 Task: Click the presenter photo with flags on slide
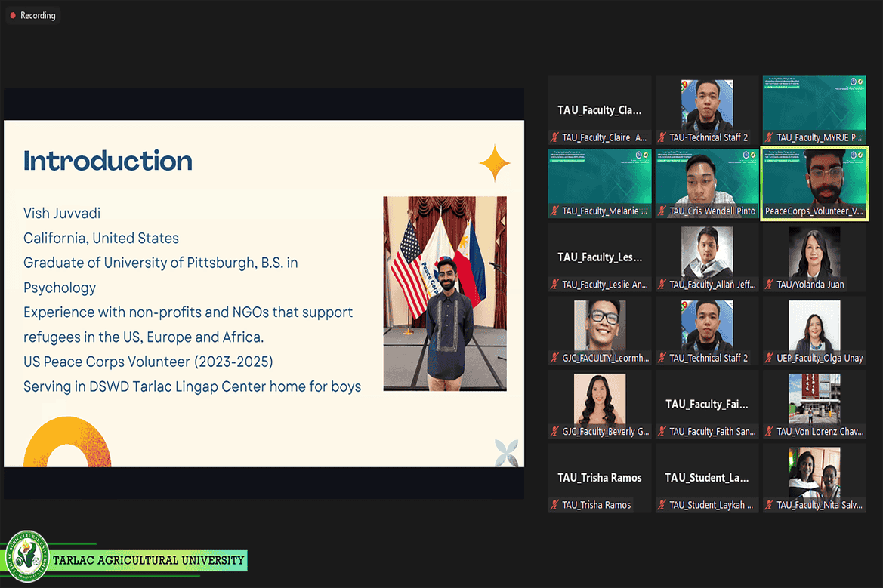pyautogui.click(x=445, y=293)
